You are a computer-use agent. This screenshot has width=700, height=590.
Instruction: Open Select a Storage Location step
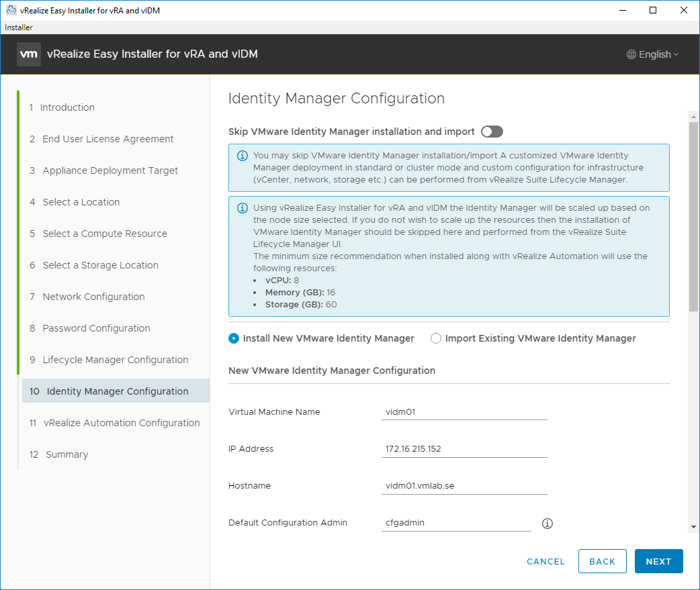coord(94,265)
